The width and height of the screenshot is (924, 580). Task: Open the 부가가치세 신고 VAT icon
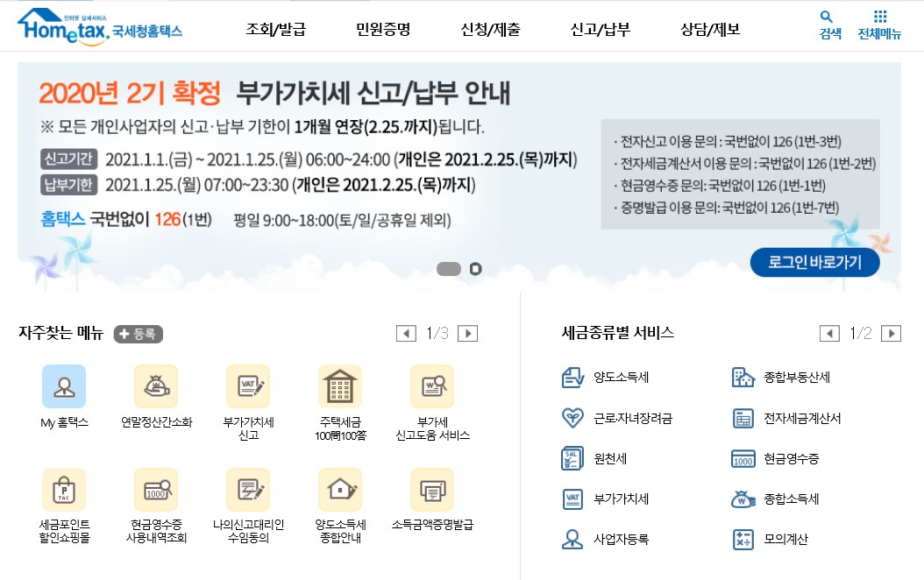[248, 386]
